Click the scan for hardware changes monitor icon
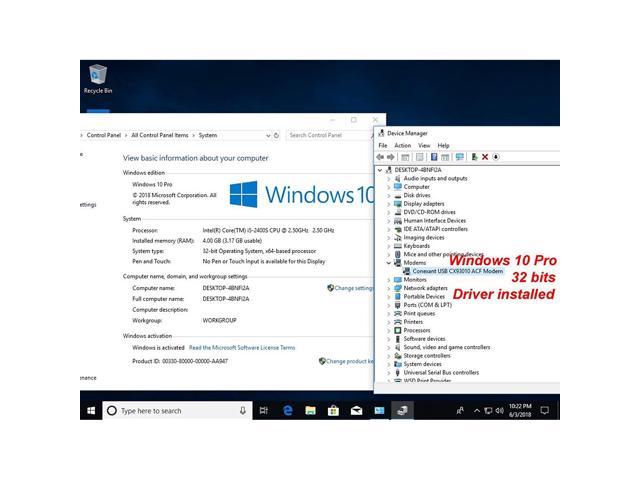Image resolution: width=640 pixels, height=480 pixels. tap(460, 157)
